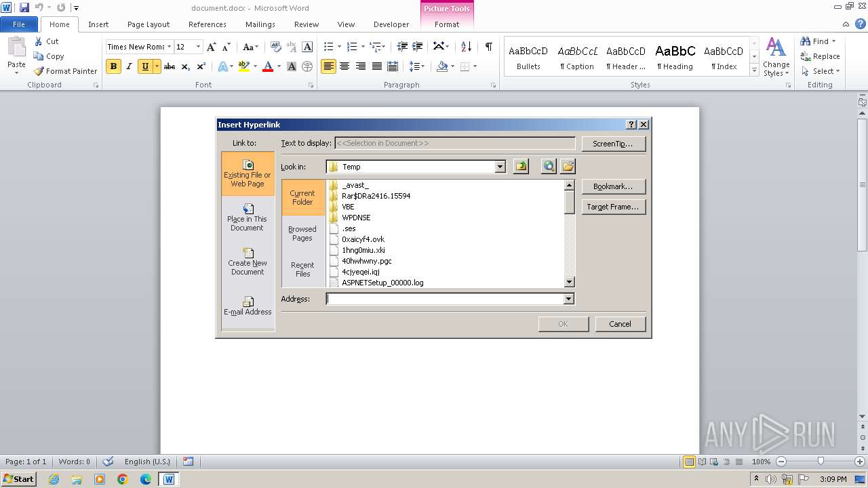Select the Format Painter tool

point(65,71)
